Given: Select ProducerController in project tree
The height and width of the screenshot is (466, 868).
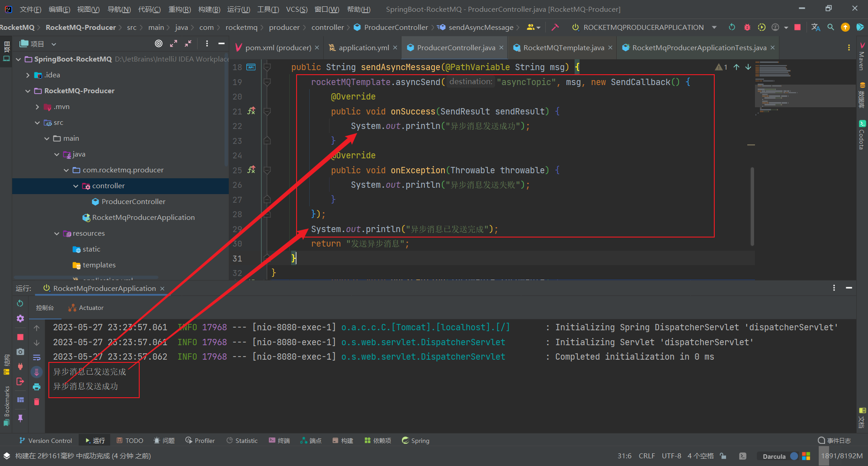Looking at the screenshot, I should point(133,202).
